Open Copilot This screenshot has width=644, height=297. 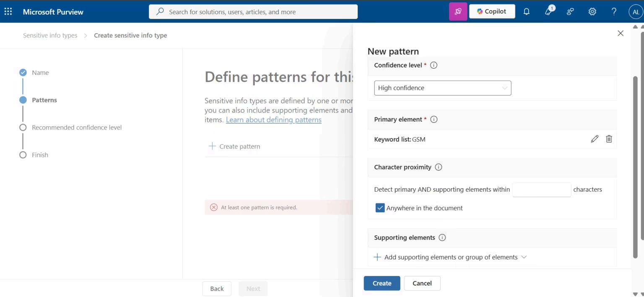492,12
